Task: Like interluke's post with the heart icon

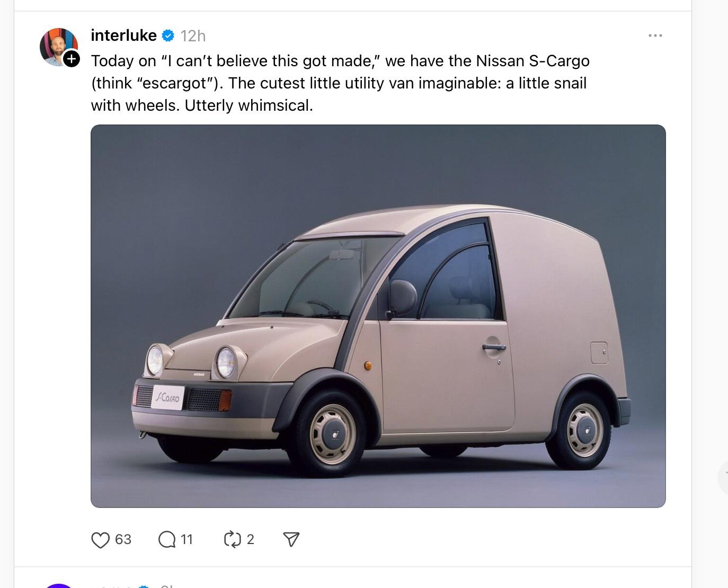Action: coord(100,540)
